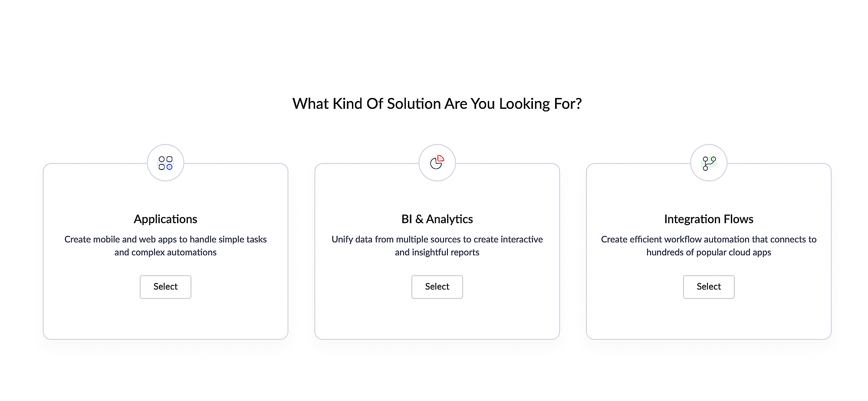This screenshot has height=401, width=868.
Task: Click the BI & Analytics card title
Action: pyautogui.click(x=437, y=219)
